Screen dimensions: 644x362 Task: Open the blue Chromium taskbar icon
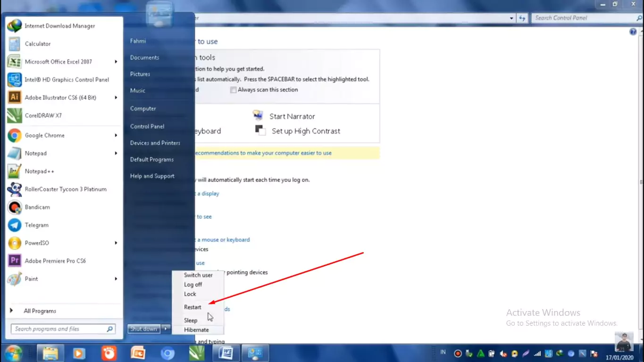167,353
